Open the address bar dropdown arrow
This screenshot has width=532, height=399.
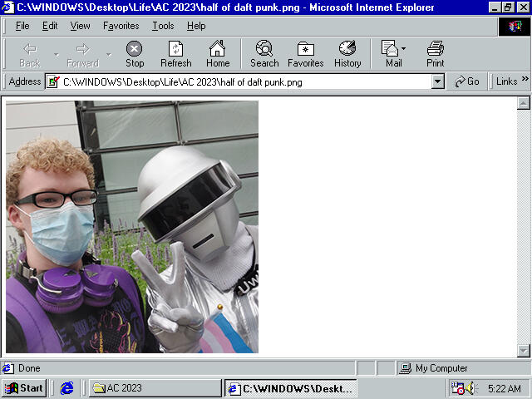click(438, 81)
